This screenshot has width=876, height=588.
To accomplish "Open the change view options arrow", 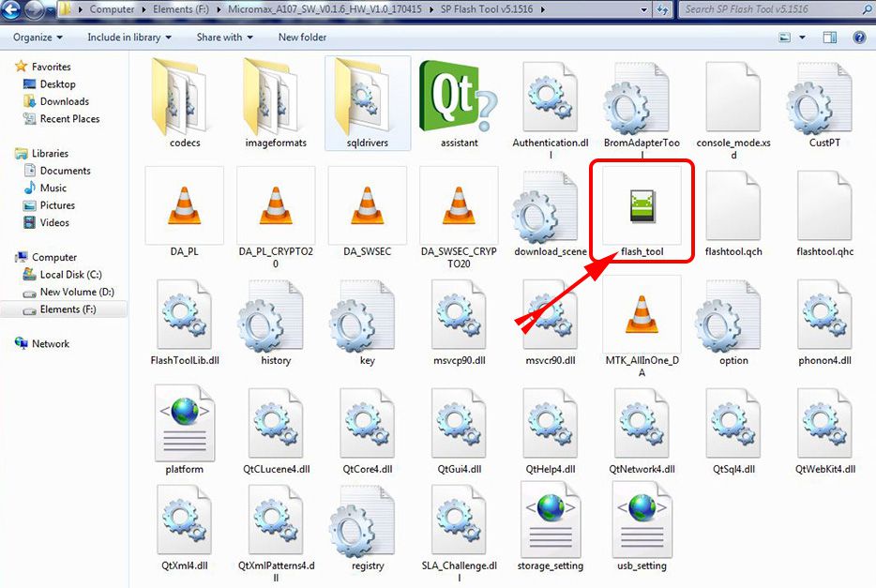I will [802, 38].
